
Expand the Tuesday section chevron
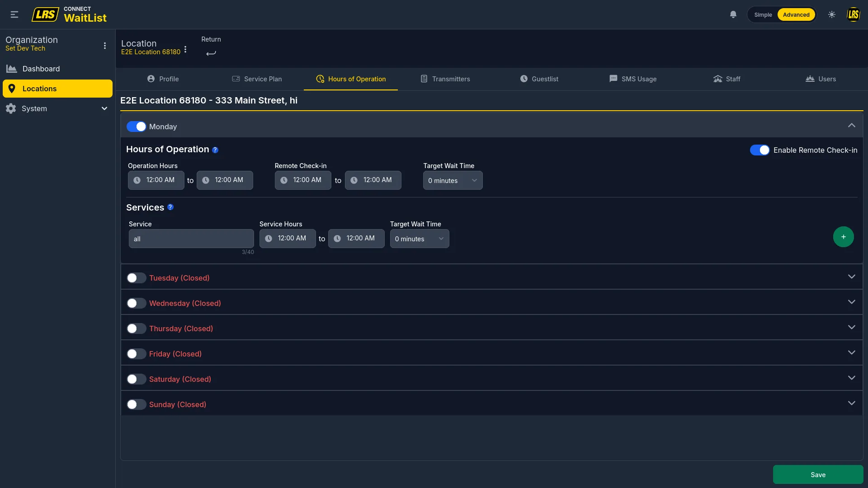[852, 277]
